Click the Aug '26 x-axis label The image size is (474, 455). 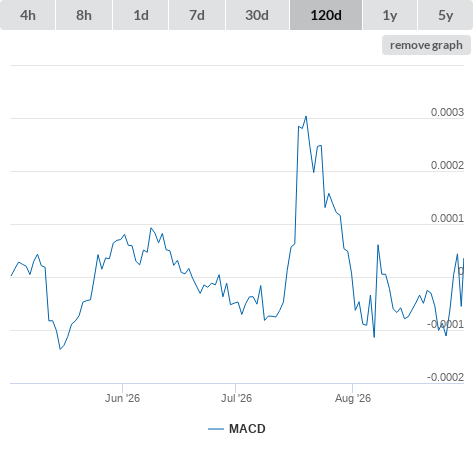[x=353, y=398]
